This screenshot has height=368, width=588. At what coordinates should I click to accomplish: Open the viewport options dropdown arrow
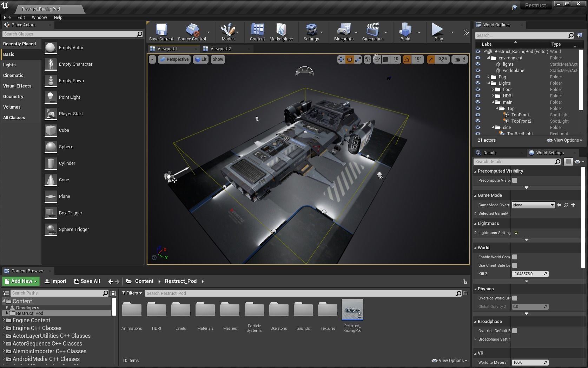point(152,59)
